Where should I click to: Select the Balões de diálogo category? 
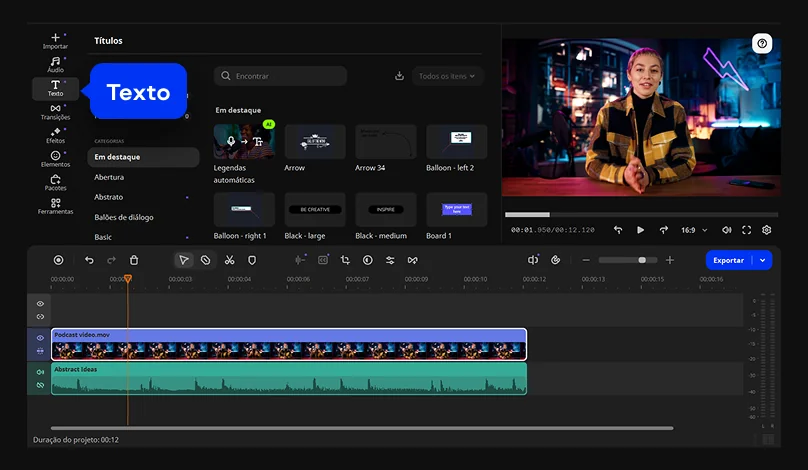click(123, 217)
